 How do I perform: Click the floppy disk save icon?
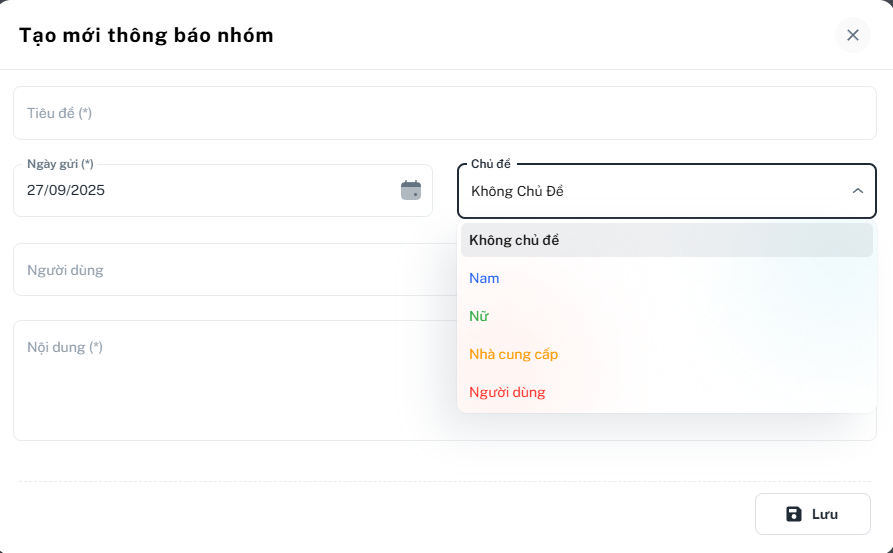(794, 514)
